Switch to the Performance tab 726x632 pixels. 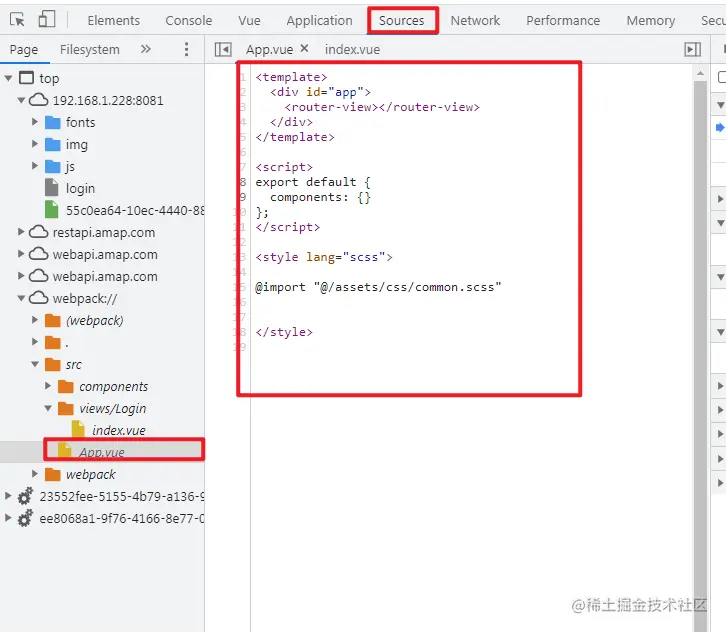(x=563, y=20)
